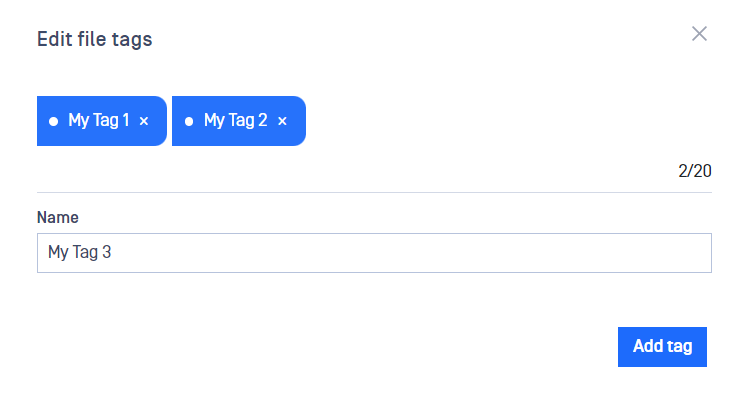Click the divider line above Name

point(374,192)
